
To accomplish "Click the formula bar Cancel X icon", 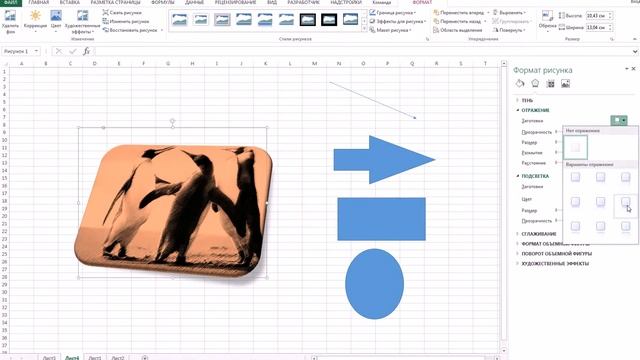I will [59, 51].
